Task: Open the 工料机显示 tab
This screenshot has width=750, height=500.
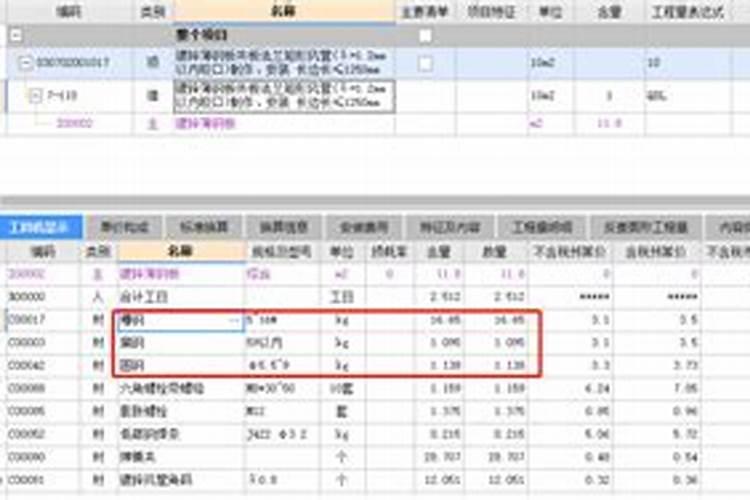Action: coord(41,227)
